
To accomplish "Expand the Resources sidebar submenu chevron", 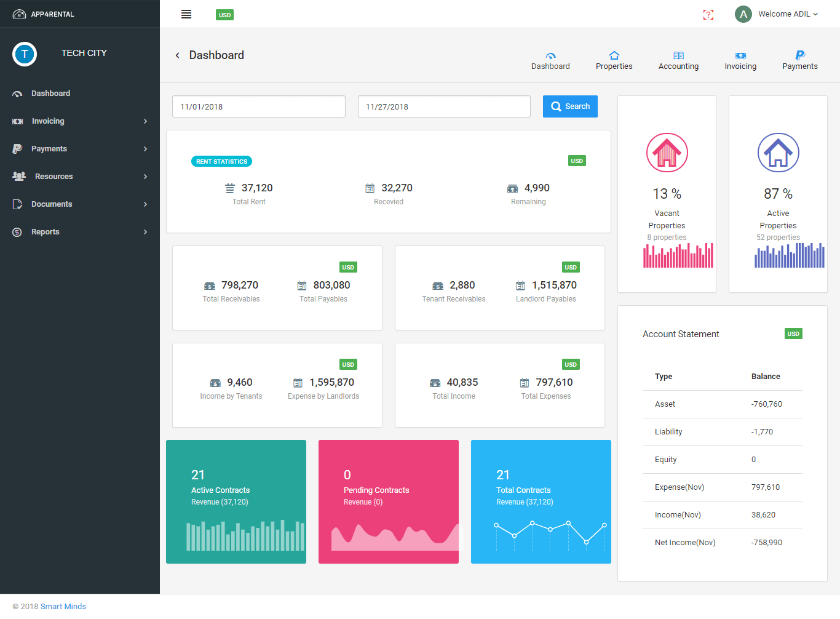I will point(145,177).
